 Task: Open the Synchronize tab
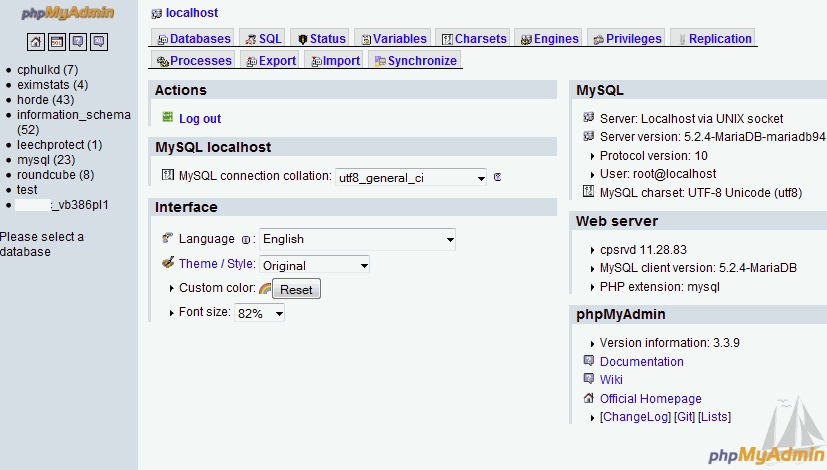pyautogui.click(x=415, y=61)
